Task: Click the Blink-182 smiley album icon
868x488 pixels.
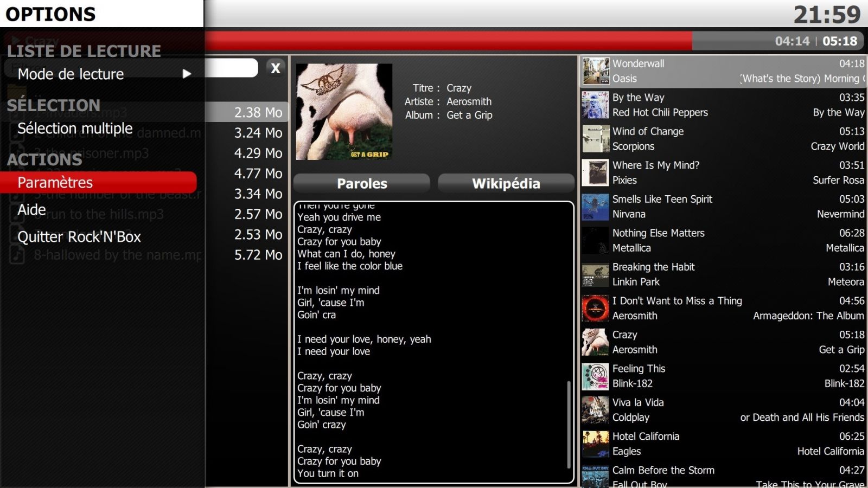Action: 596,376
